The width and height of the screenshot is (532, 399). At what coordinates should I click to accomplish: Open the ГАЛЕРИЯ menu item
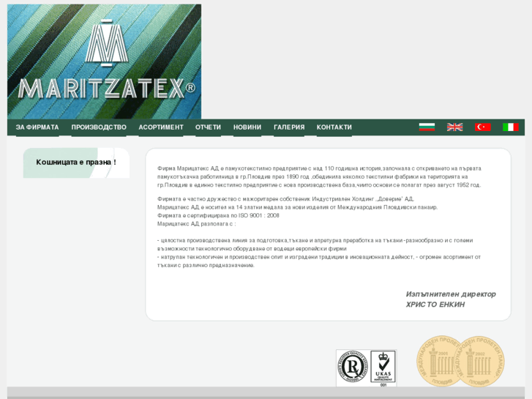point(289,127)
